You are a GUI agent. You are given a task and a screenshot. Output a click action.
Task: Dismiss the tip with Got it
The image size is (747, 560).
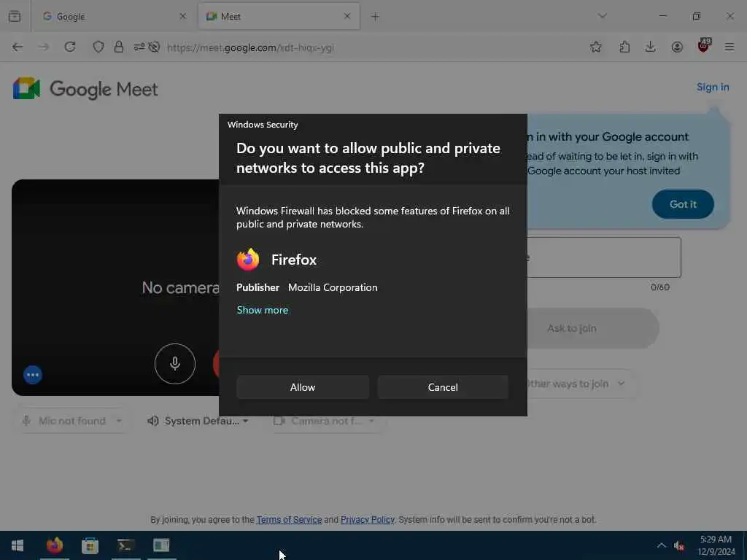pos(683,204)
